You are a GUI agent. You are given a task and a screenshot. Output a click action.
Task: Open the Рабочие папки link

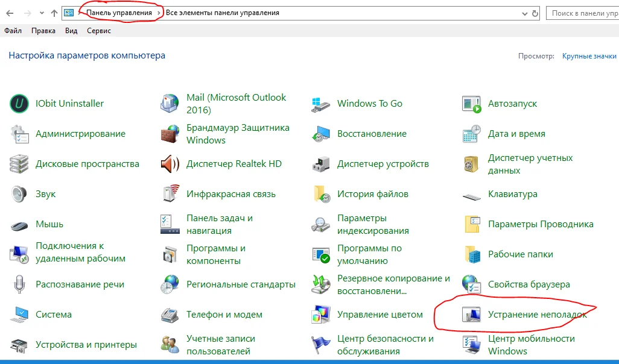click(x=520, y=254)
